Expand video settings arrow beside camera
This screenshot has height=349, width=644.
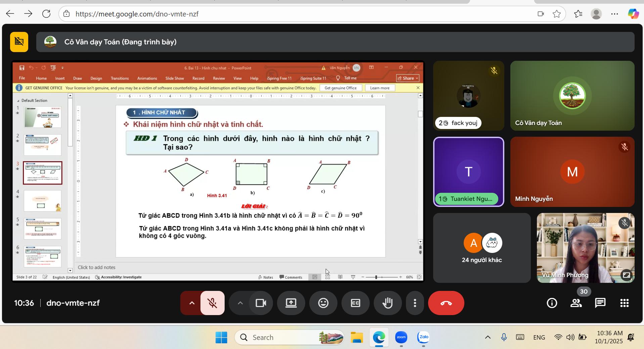[240, 303]
